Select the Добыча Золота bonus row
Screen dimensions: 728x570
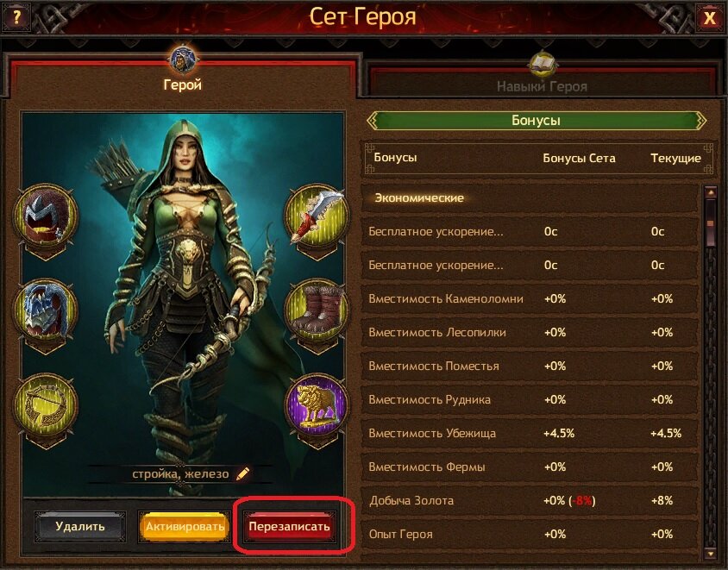coord(530,501)
